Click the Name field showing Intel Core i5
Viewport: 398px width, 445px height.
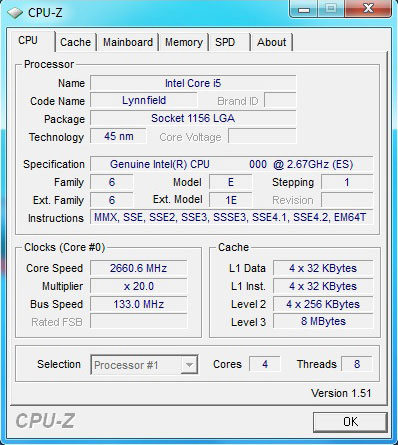pyautogui.click(x=193, y=83)
